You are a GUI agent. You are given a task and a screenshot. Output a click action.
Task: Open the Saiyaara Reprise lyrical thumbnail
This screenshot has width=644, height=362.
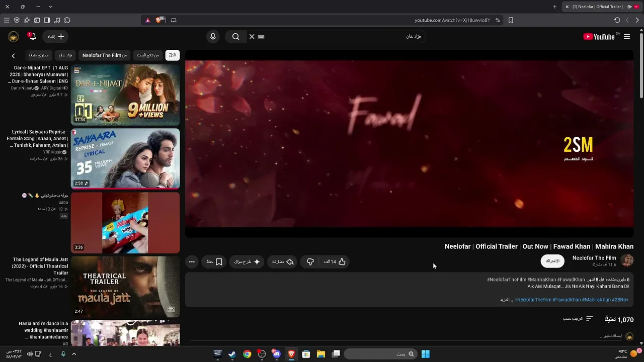pyautogui.click(x=125, y=159)
